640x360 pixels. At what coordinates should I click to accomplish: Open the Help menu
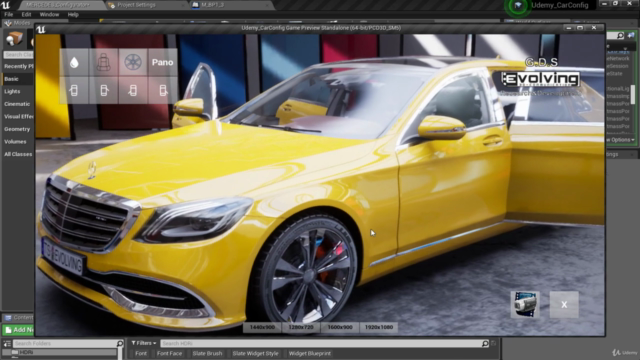(73, 14)
